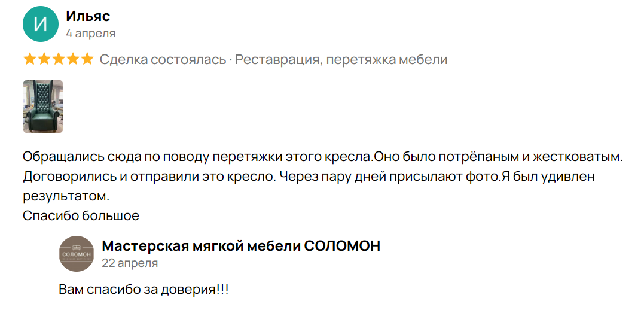
Task: Open Ильяс's teal profile avatar
Action: coord(40,24)
